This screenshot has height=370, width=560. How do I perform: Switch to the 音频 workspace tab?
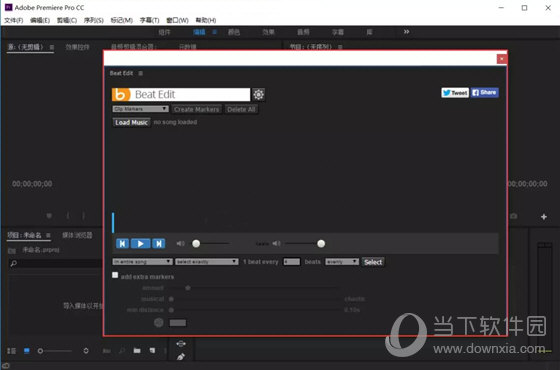303,32
